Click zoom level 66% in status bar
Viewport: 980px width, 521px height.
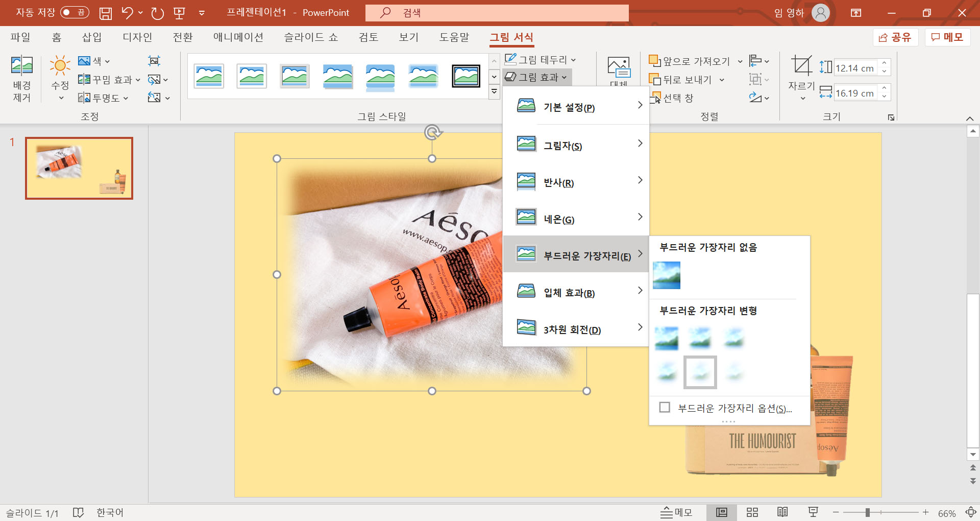pos(947,513)
